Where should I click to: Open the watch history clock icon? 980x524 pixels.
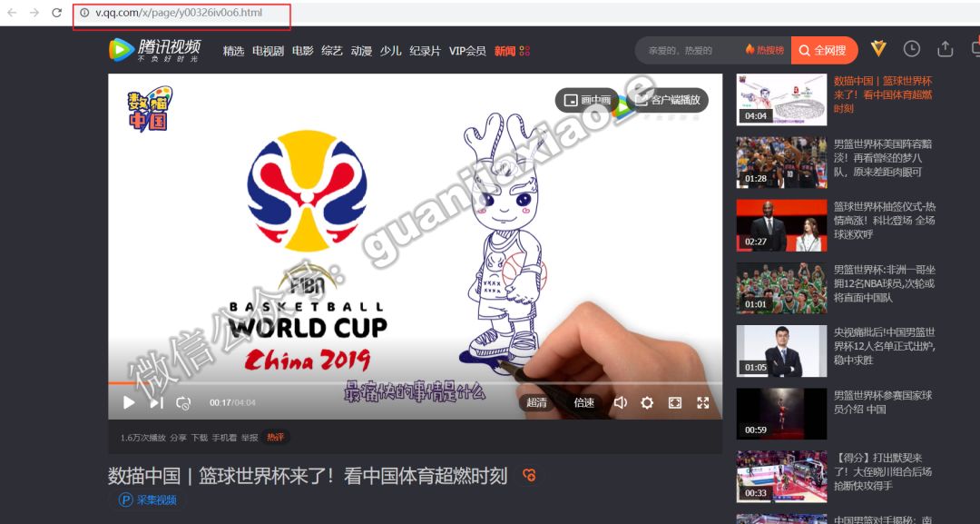click(x=912, y=48)
